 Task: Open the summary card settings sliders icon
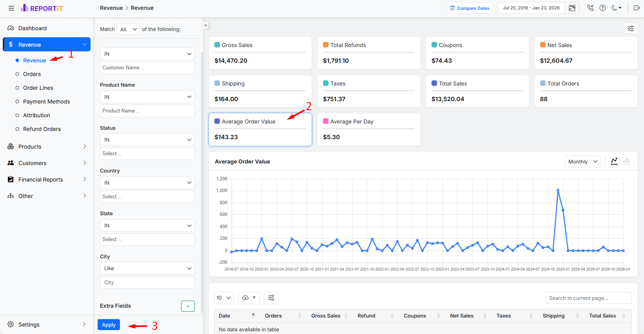pyautogui.click(x=630, y=29)
